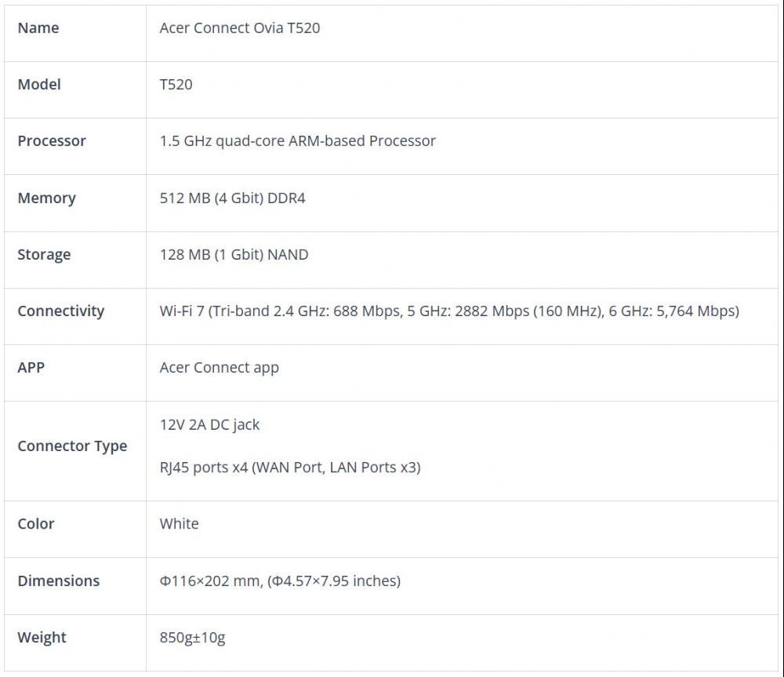Click the "Model" row header

coord(39,85)
